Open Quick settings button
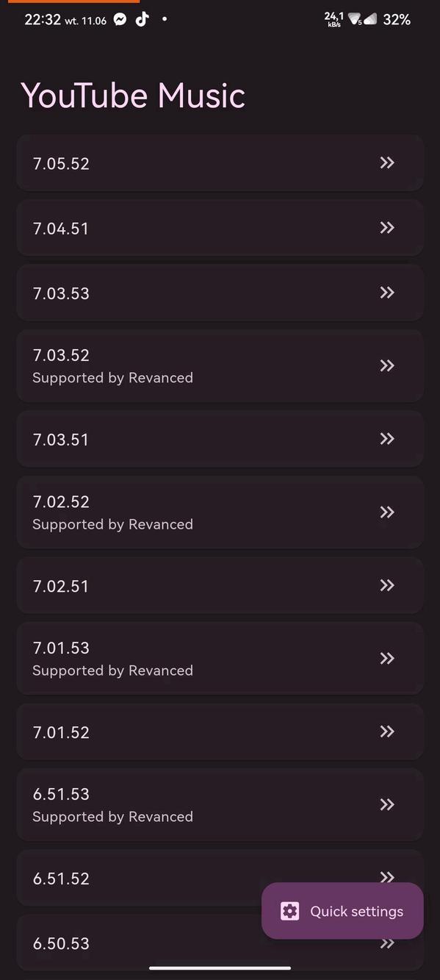440x980 pixels. (x=342, y=911)
